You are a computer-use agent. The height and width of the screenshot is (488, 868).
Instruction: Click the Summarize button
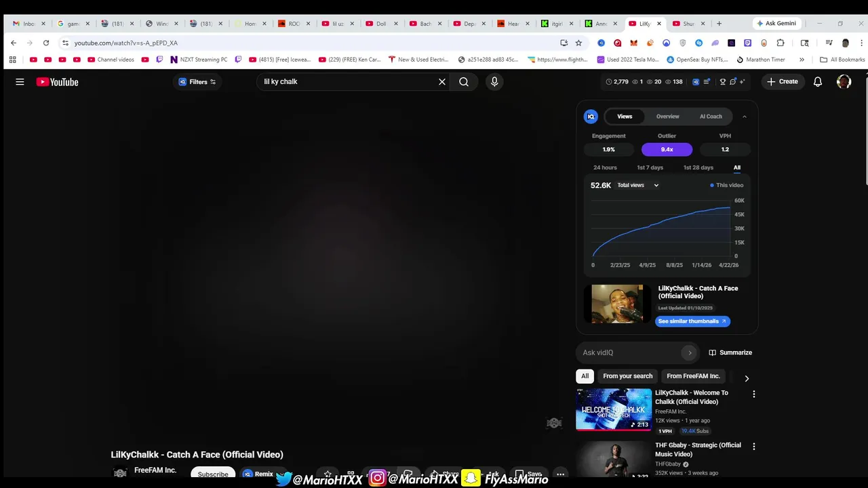(730, 352)
